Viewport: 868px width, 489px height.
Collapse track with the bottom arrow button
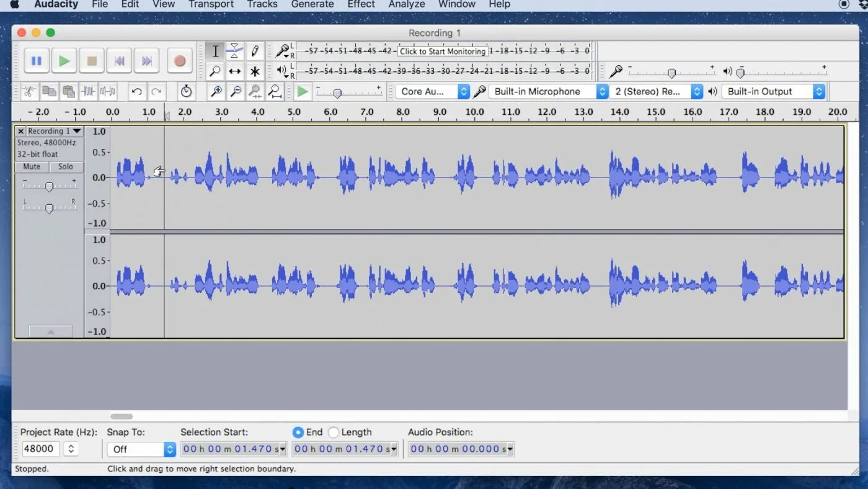click(x=50, y=332)
